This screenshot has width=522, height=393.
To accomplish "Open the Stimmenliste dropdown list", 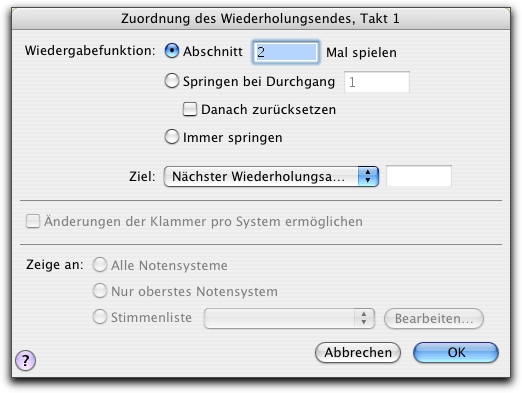I will [x=289, y=319].
